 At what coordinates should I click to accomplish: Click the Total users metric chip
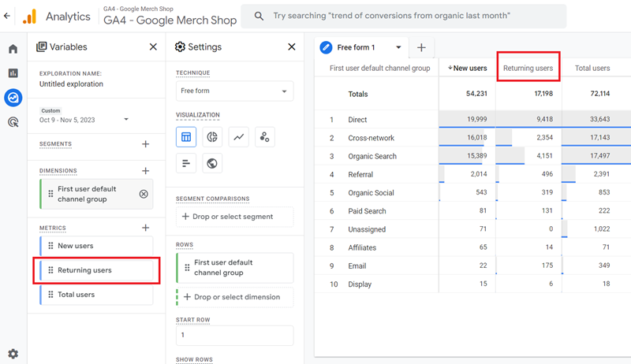click(x=96, y=295)
